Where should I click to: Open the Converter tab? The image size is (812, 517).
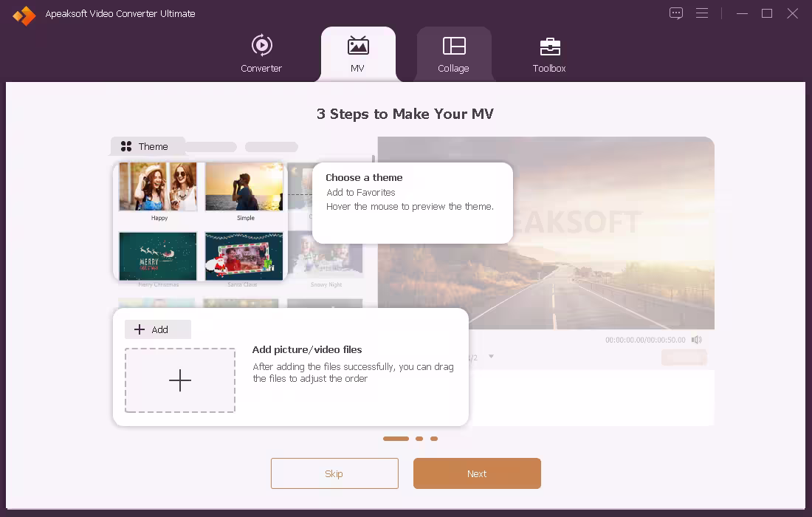click(x=261, y=54)
